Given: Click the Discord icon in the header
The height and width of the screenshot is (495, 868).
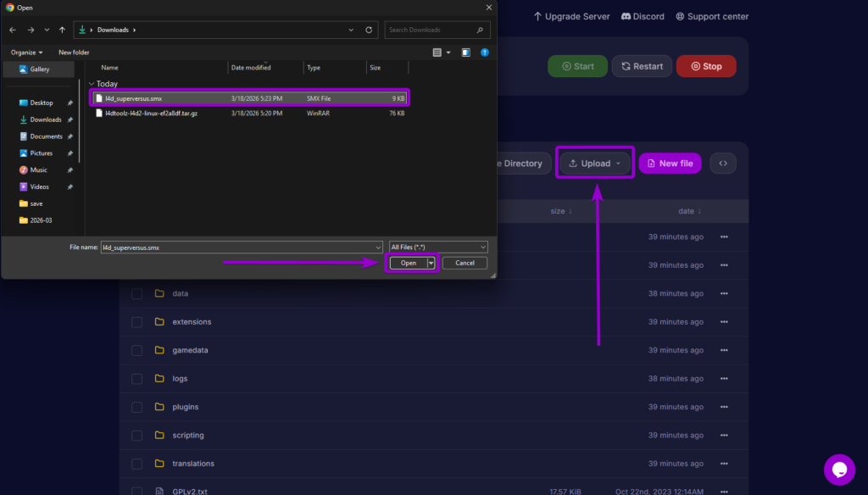Looking at the screenshot, I should coord(625,16).
